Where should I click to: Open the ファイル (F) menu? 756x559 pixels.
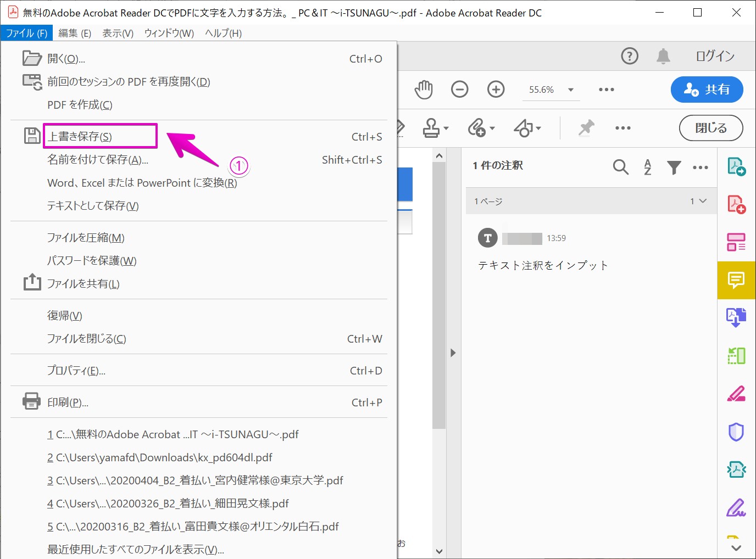click(x=27, y=33)
